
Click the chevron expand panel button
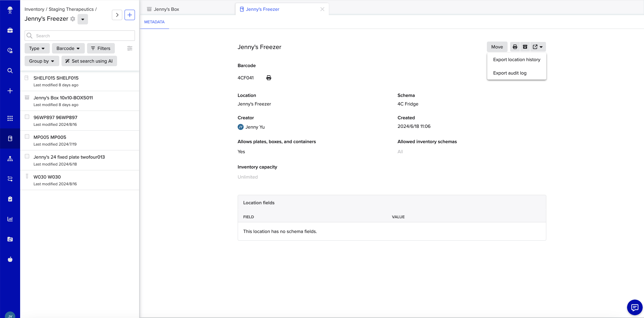click(x=117, y=15)
